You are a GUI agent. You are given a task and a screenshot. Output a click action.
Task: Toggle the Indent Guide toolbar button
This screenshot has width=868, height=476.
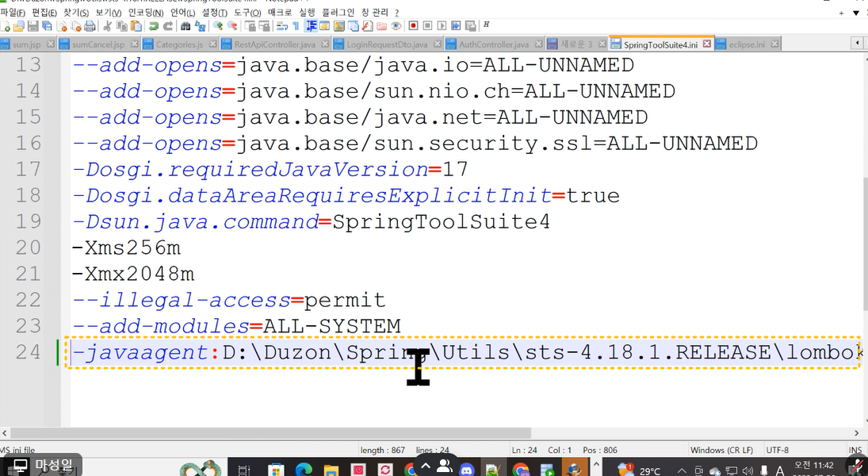coord(311,26)
